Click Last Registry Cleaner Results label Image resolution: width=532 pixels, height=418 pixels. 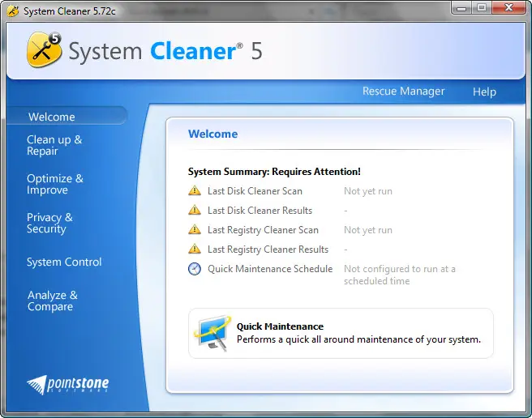coord(268,250)
